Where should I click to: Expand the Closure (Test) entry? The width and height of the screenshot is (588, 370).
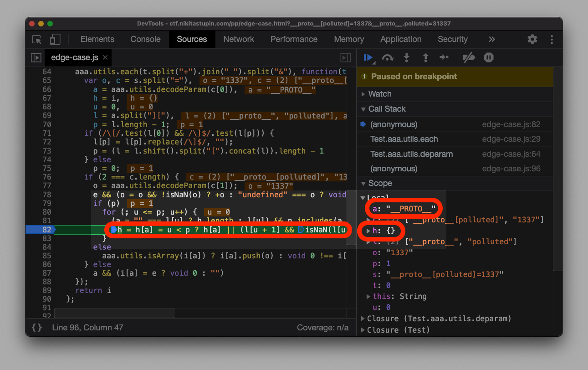[363, 330]
